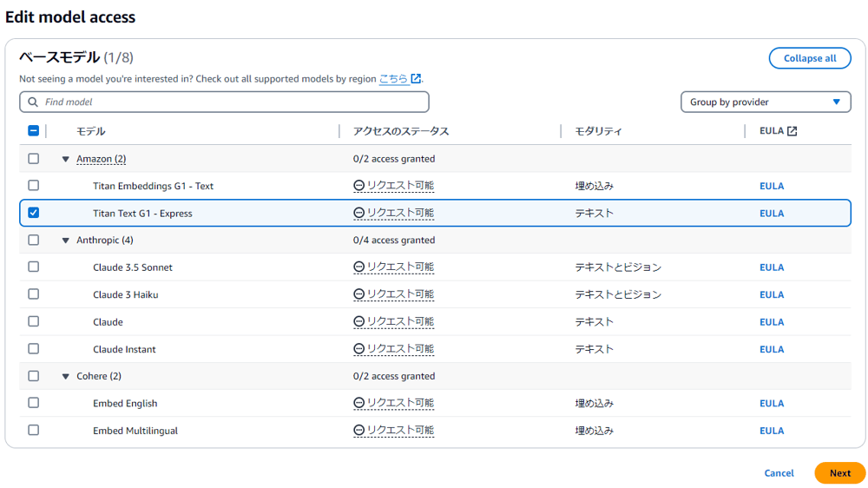Screen dimensions: 868x488
Task: Check the Embed English checkbox
Action: [x=33, y=403]
